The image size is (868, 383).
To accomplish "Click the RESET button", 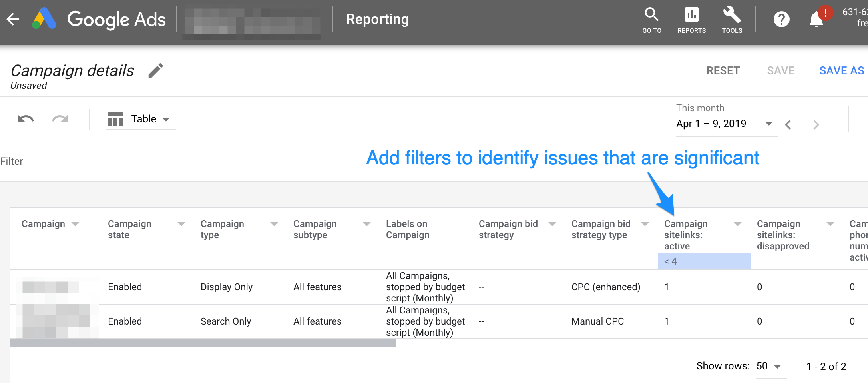I will click(723, 71).
